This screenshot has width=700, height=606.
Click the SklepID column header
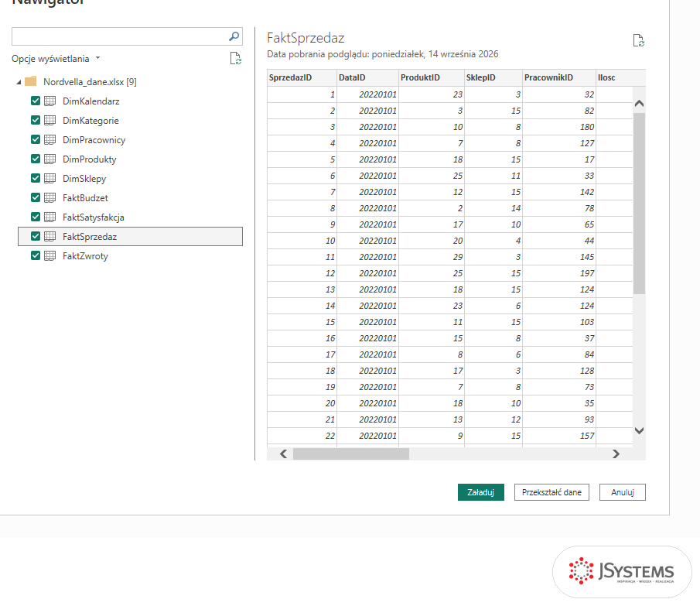point(493,77)
